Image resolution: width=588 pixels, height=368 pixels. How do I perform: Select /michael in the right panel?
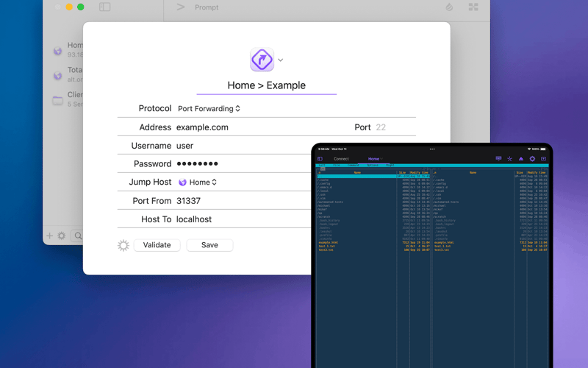click(440, 205)
